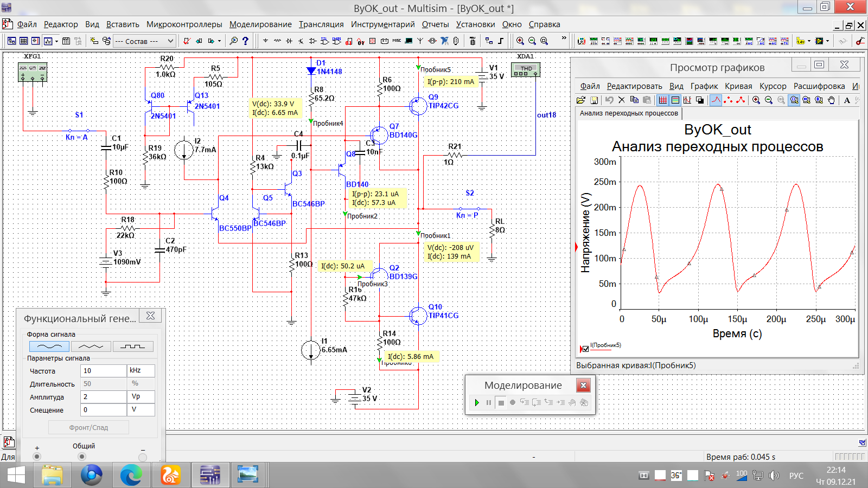
Task: Open the MISC component group icon
Action: point(397,41)
